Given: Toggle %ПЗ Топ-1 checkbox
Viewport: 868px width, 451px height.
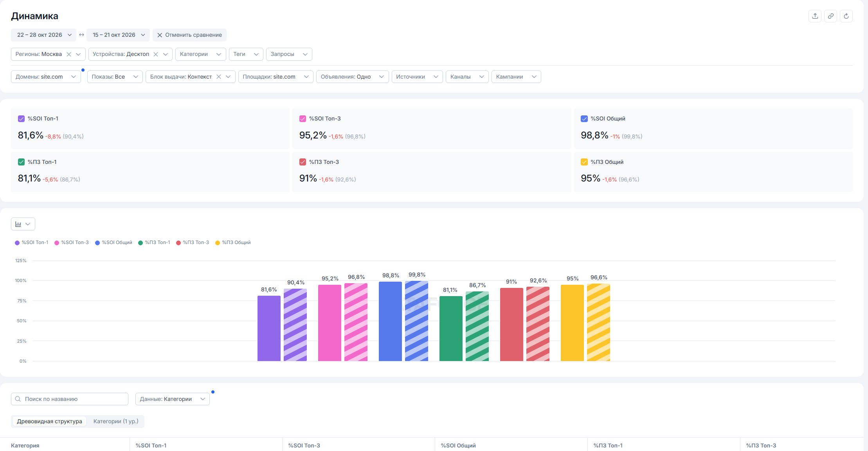Looking at the screenshot, I should pyautogui.click(x=22, y=162).
